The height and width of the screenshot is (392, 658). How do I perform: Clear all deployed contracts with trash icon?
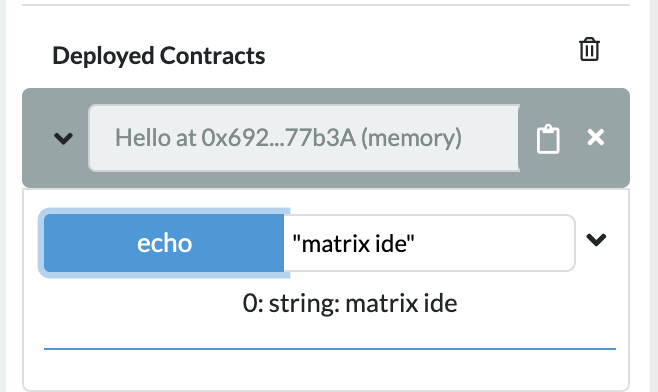[x=589, y=50]
